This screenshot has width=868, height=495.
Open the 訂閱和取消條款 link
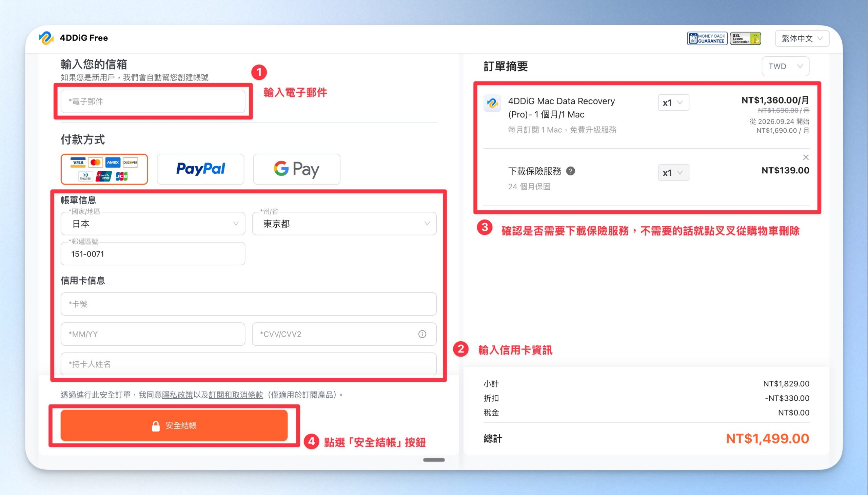236,395
